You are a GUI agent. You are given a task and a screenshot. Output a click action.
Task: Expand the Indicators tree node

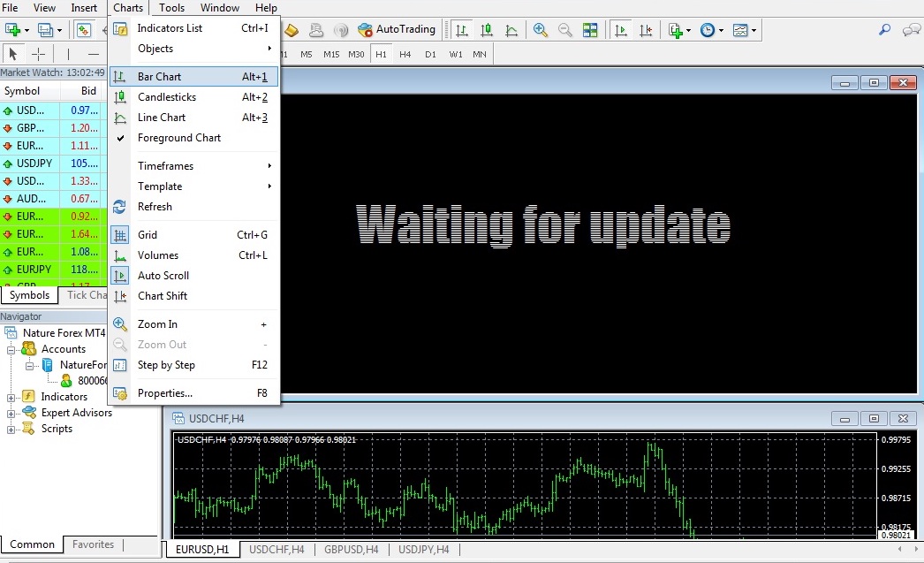pyautogui.click(x=11, y=398)
